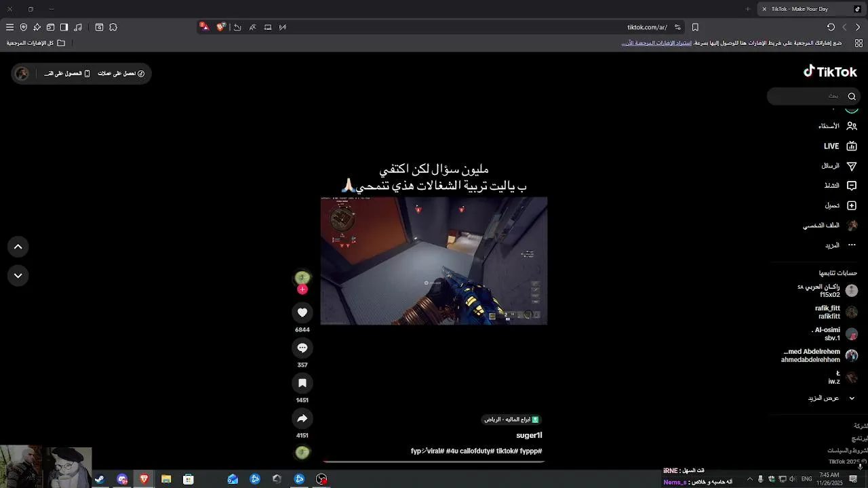
Task: Open a new tab with the plus button
Action: click(x=748, y=9)
